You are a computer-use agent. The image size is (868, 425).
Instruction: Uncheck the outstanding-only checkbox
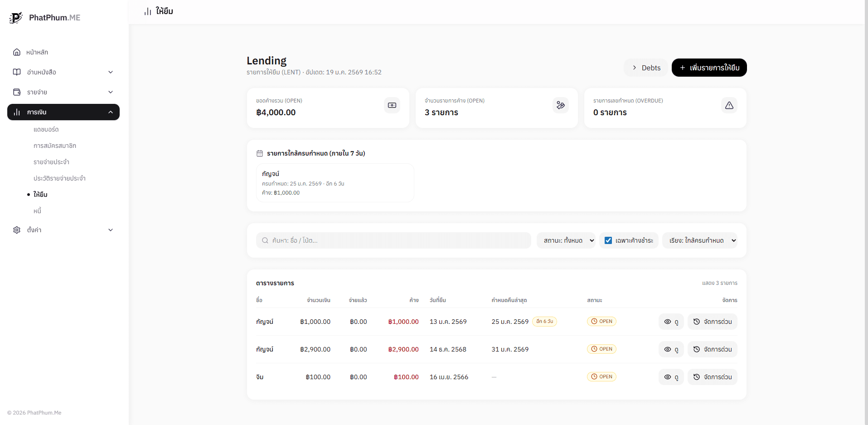click(608, 240)
